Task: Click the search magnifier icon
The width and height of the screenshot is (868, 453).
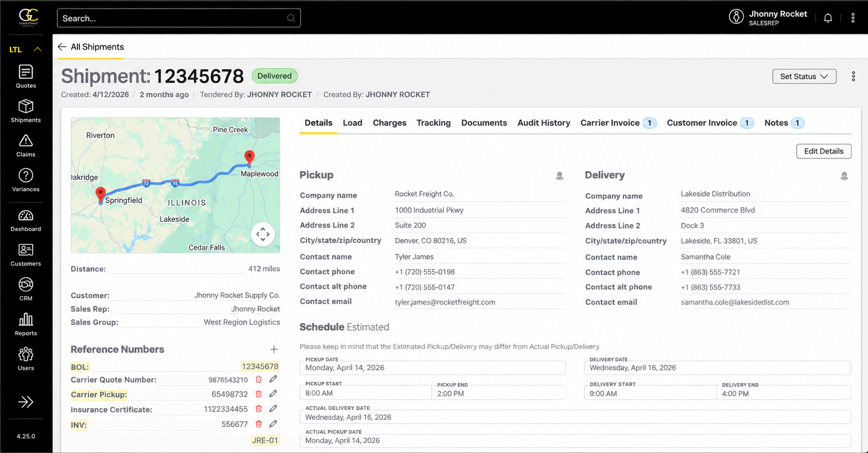Action: pyautogui.click(x=291, y=18)
